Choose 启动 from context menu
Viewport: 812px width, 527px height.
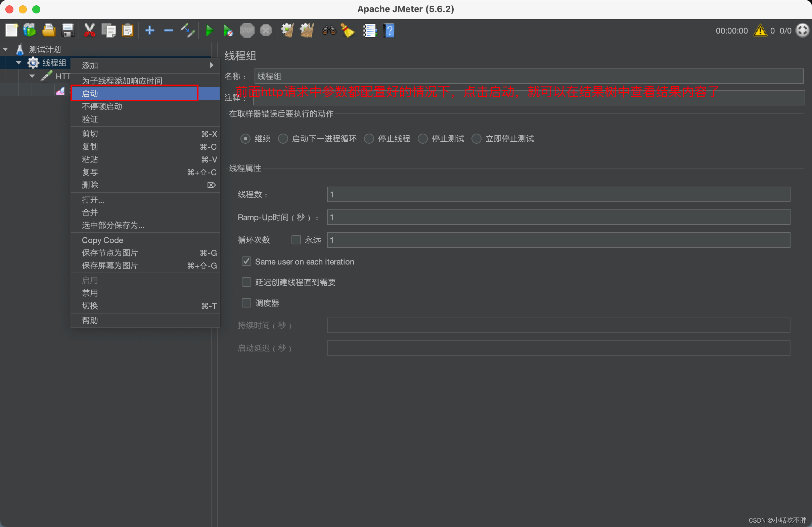(x=145, y=93)
